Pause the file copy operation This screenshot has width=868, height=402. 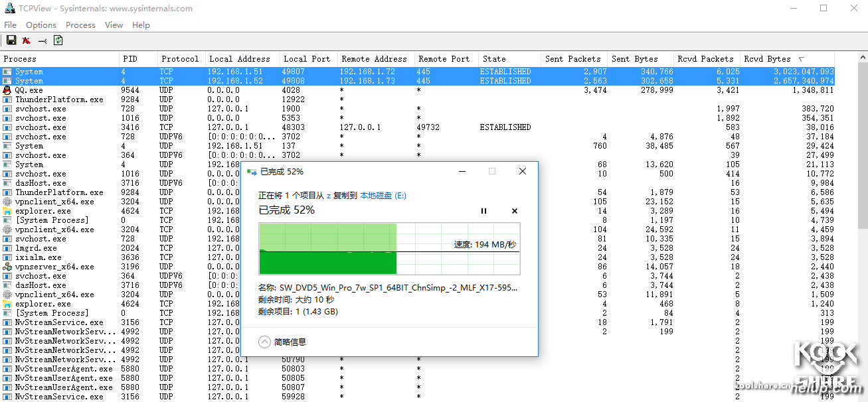click(x=483, y=211)
